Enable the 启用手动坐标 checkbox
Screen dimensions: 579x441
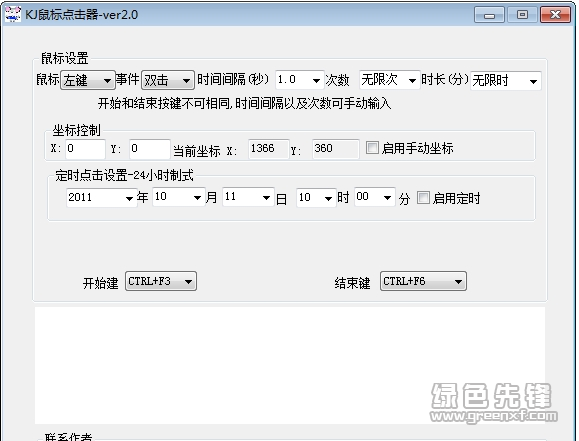pyautogui.click(x=372, y=148)
